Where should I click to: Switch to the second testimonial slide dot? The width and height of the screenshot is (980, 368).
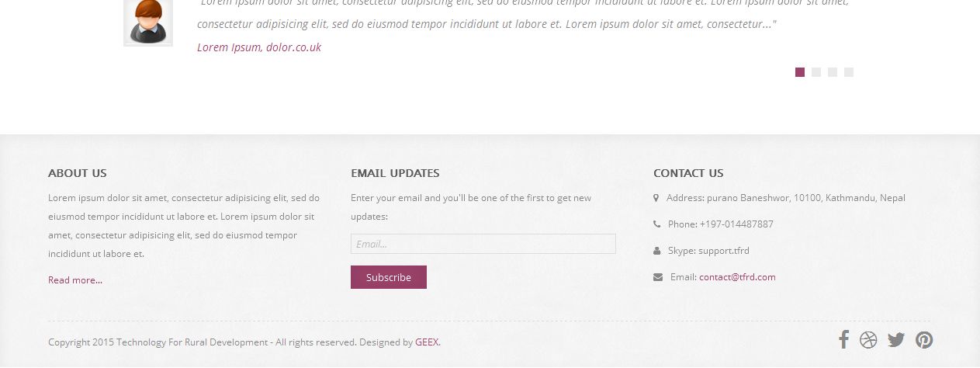click(816, 72)
